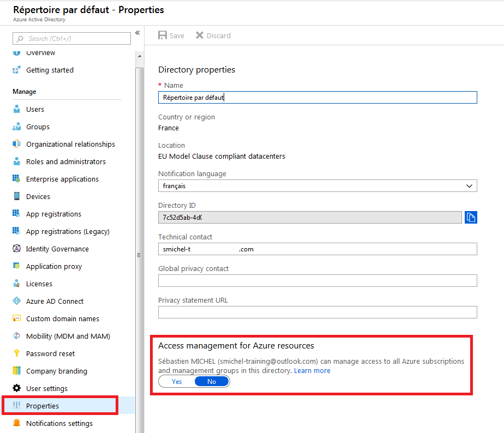Click the Identity Governance icon

click(16, 249)
